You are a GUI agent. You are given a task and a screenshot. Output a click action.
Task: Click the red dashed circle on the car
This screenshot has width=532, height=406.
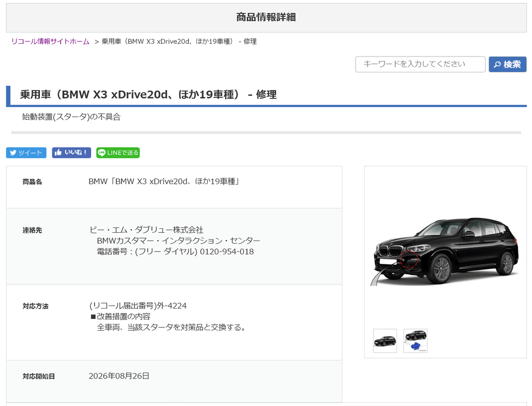click(x=409, y=260)
